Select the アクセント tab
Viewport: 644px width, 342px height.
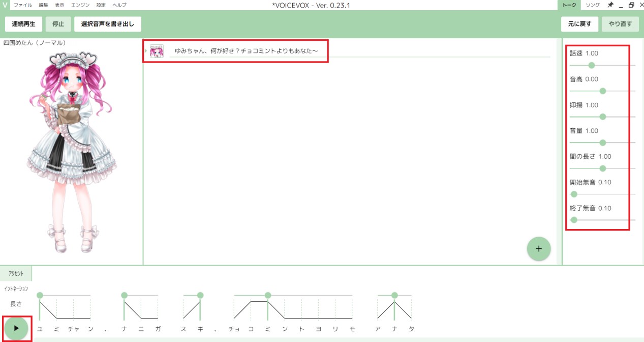[x=16, y=273]
